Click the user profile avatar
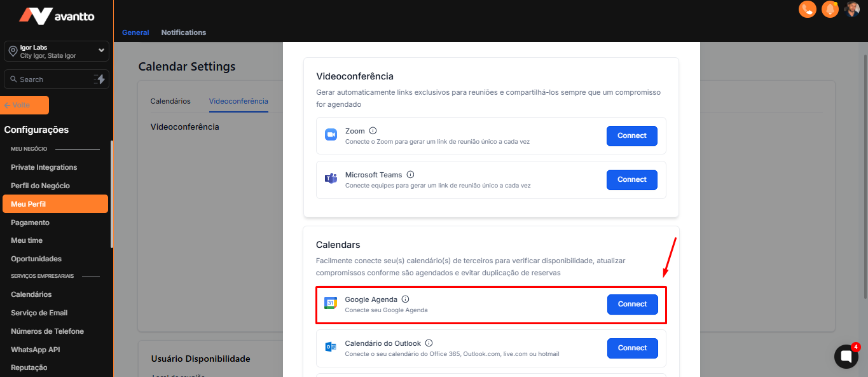Screen dimensions: 868x377 coord(852,10)
